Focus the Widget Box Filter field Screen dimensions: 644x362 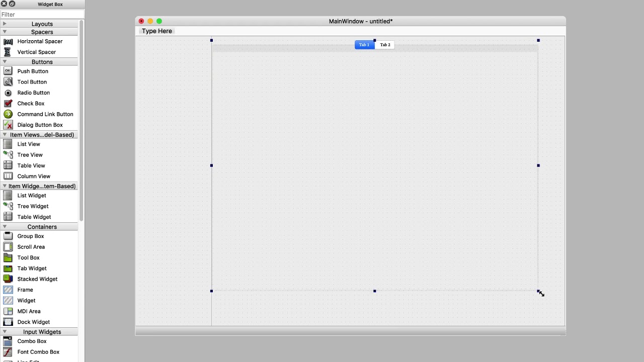tap(42, 15)
